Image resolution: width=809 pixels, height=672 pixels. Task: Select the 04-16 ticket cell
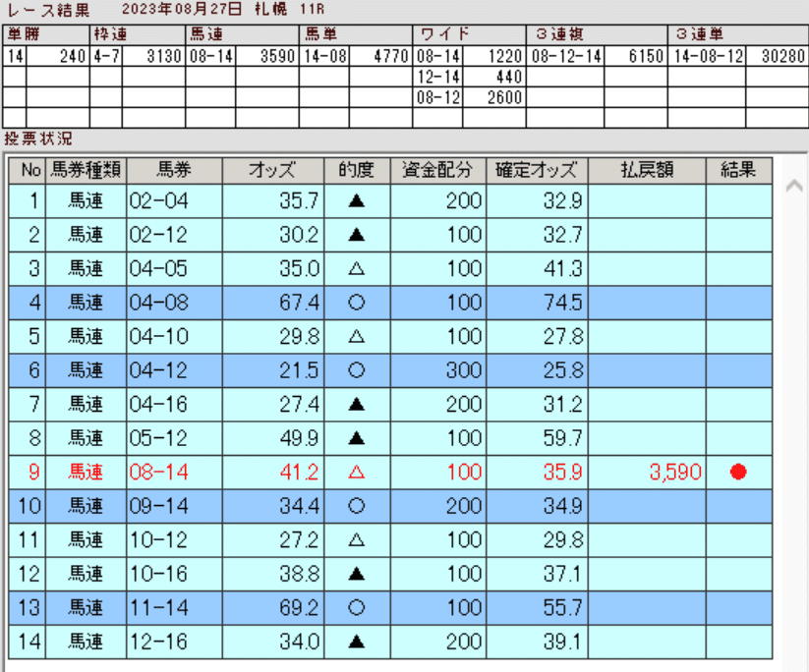click(174, 405)
